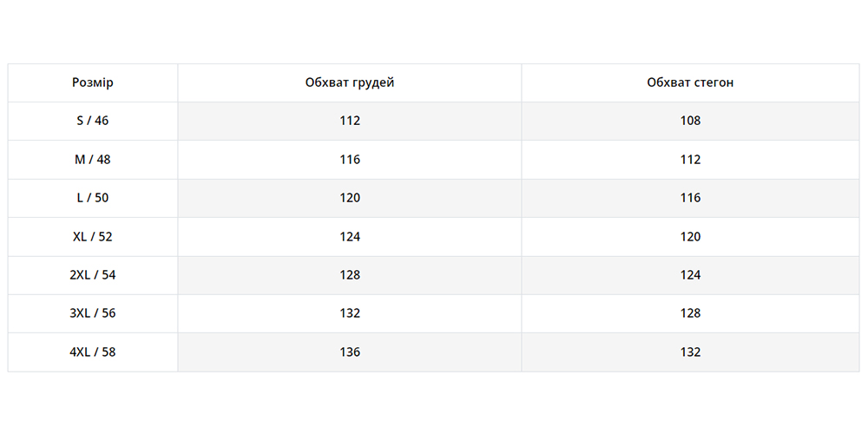The image size is (868, 434).
Task: Select hip value 108 for size S
Action: point(690,121)
